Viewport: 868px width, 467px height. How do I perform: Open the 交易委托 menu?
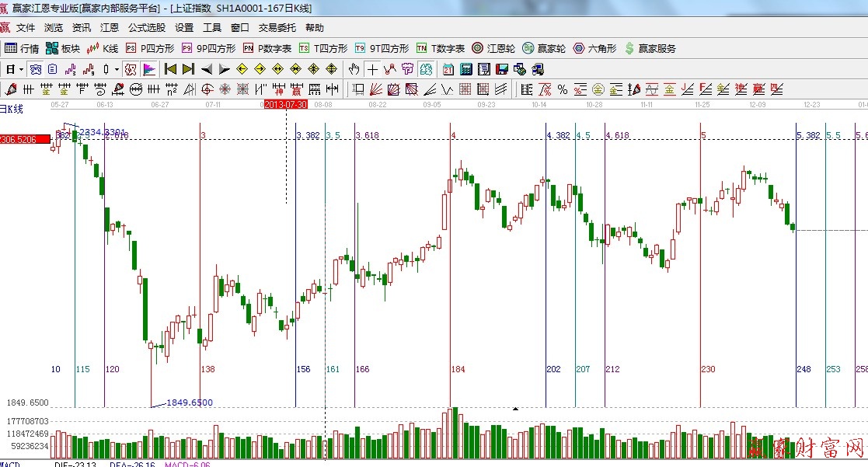tap(277, 28)
